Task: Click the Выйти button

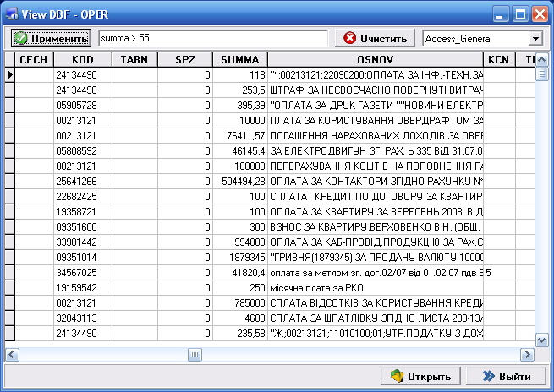Action: pyautogui.click(x=501, y=376)
